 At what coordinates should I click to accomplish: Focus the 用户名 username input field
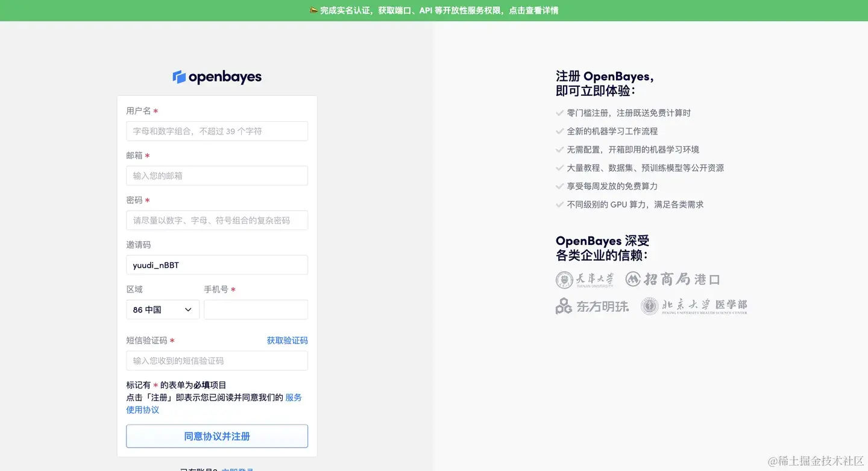(x=217, y=131)
